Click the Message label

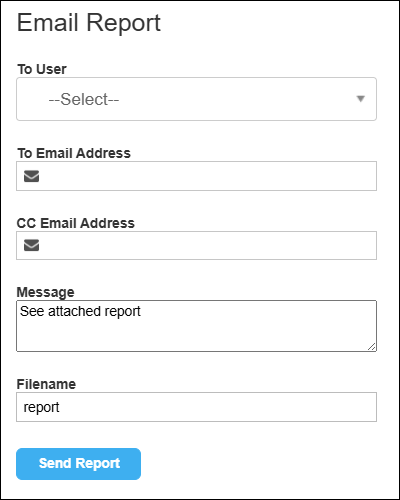point(45,292)
